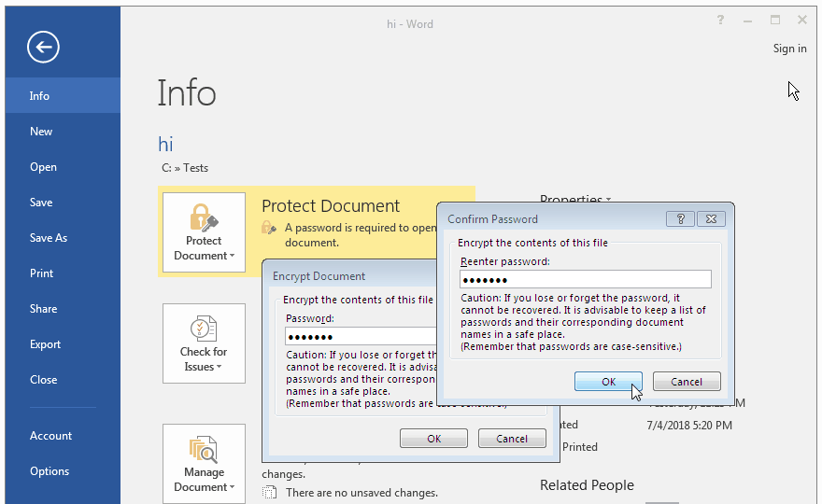Open the Account page

click(x=50, y=436)
